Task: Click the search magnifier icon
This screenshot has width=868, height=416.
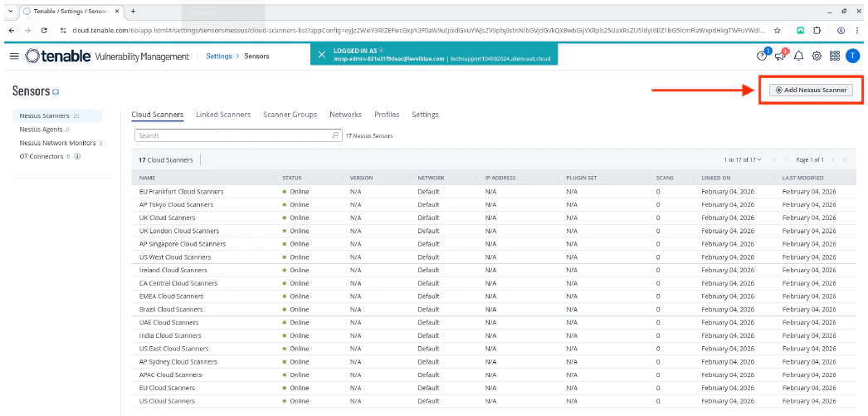Action: click(335, 135)
